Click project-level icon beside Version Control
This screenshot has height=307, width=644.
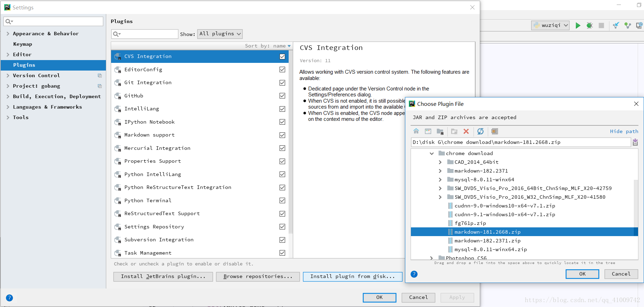[100, 75]
